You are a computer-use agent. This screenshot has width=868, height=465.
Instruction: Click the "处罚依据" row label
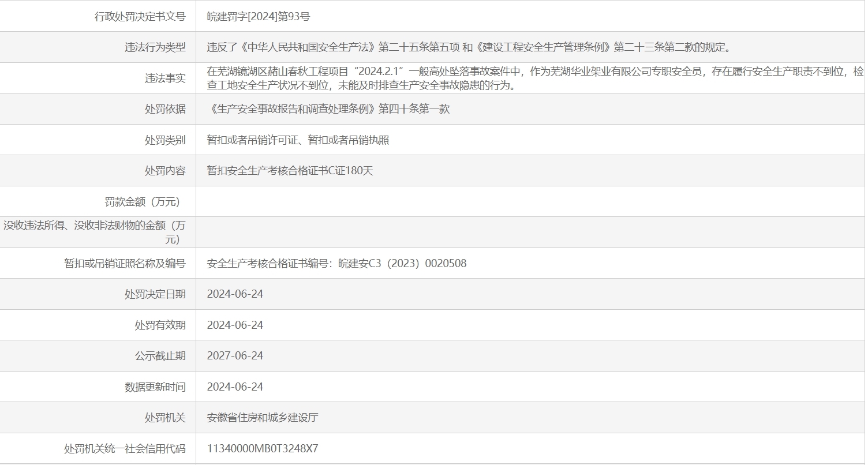[166, 109]
